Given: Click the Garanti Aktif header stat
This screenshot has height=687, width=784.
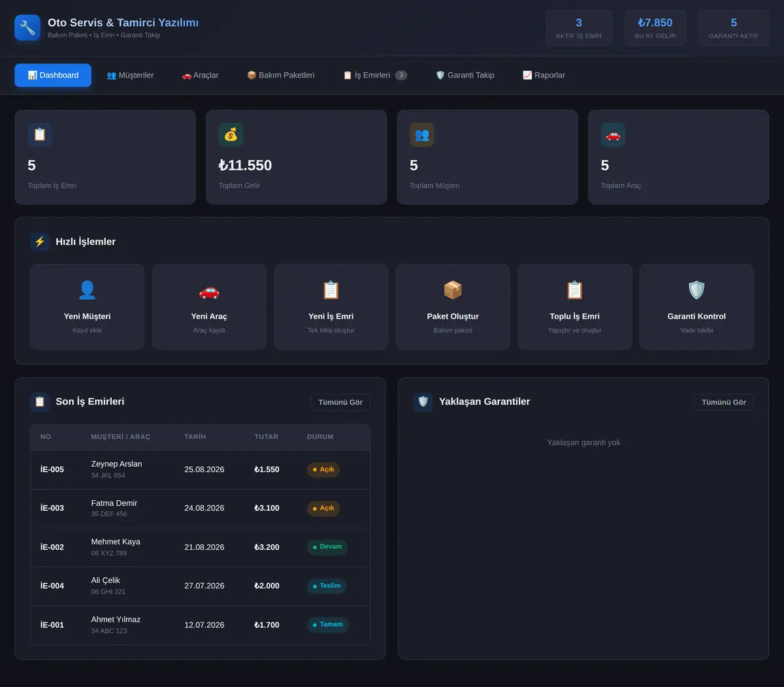Looking at the screenshot, I should [734, 28].
